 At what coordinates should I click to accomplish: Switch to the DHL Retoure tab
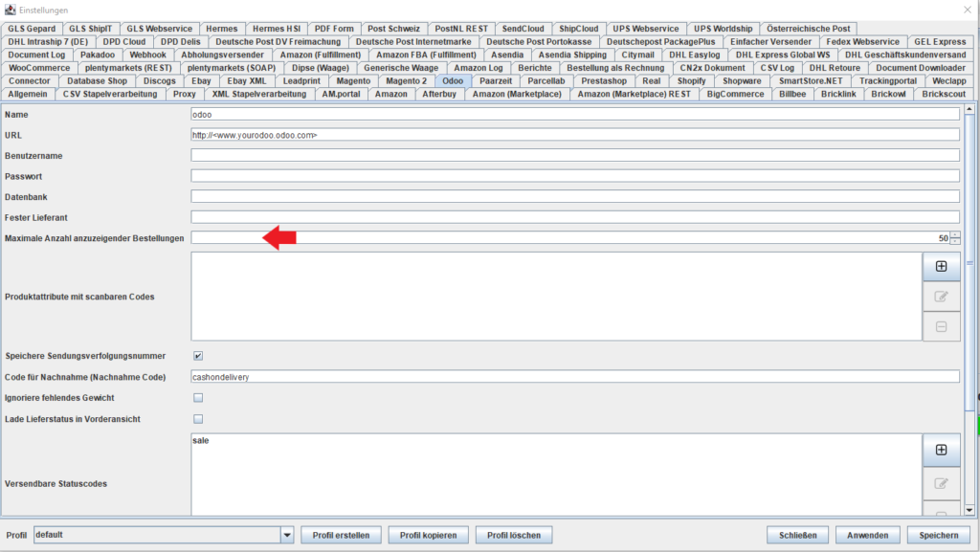pyautogui.click(x=835, y=68)
